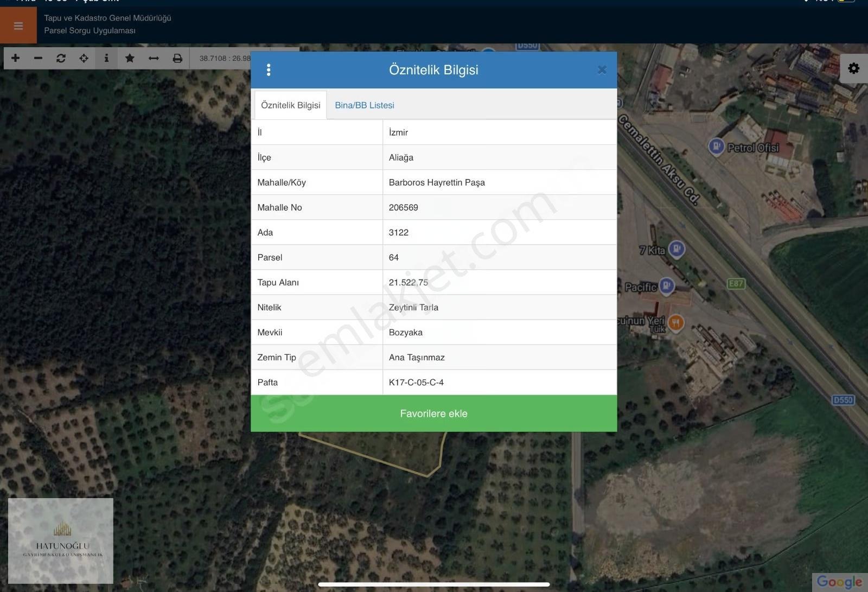The width and height of the screenshot is (868, 592).
Task: Select Barboros Hayrettin Paşa value
Action: pyautogui.click(x=500, y=182)
